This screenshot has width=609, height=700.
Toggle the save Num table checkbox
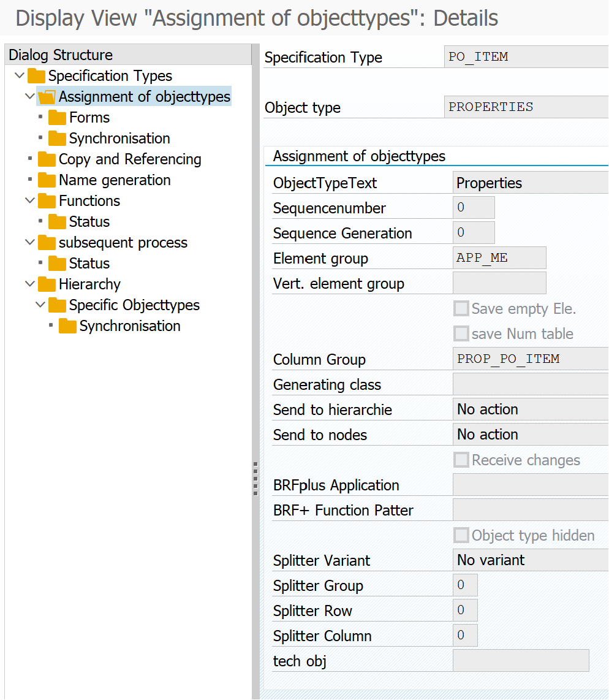[x=461, y=333]
